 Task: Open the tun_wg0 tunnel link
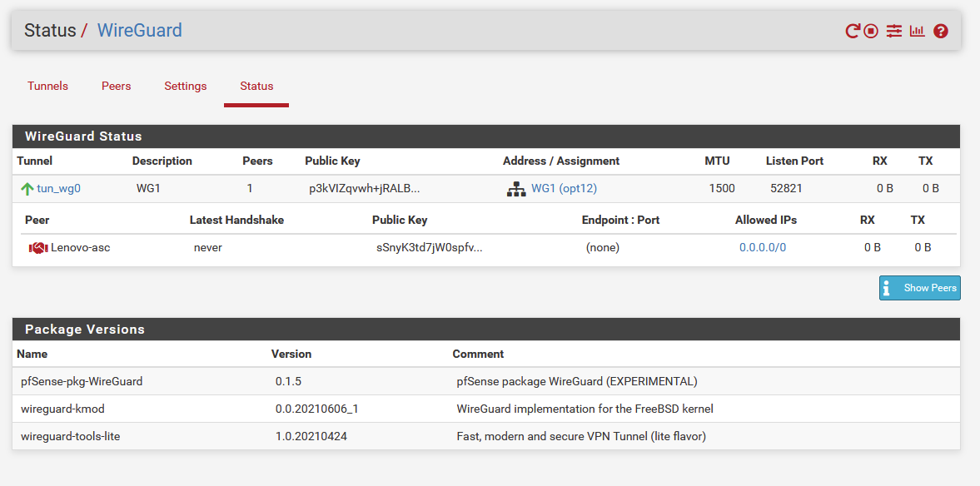click(x=58, y=189)
